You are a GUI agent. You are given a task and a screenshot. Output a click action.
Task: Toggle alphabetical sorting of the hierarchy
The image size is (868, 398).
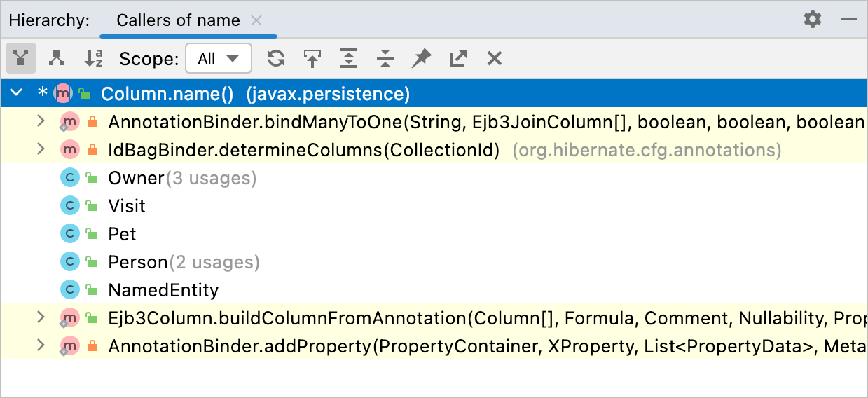click(x=93, y=59)
